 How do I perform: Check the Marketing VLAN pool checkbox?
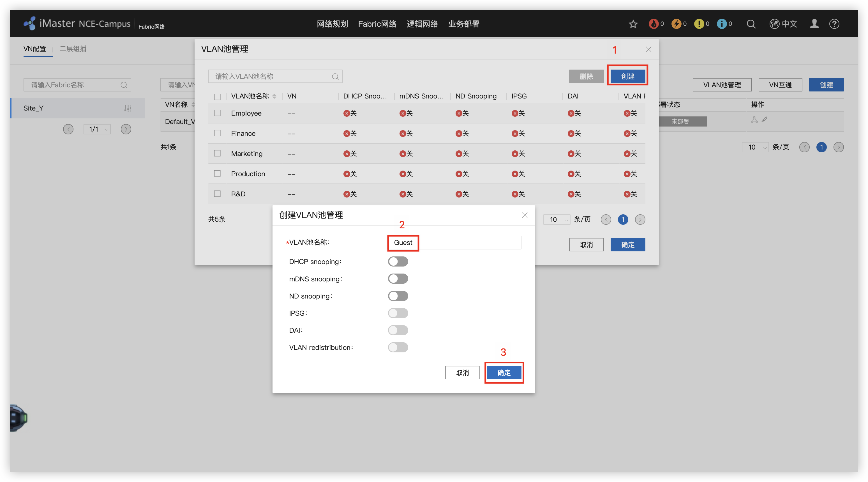(x=217, y=153)
